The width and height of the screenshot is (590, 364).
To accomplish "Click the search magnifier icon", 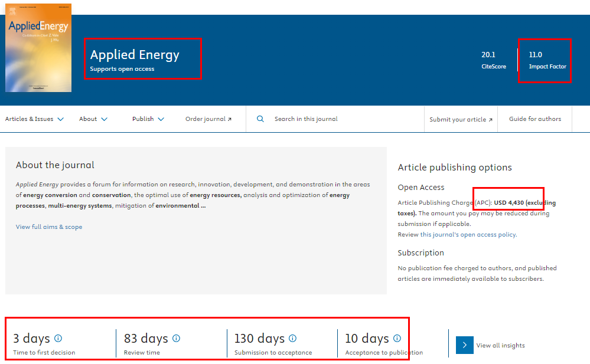I will point(260,119).
